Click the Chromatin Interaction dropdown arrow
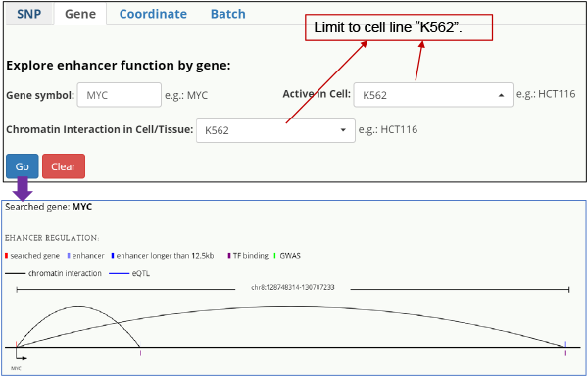This screenshot has width=588, height=377. click(343, 130)
